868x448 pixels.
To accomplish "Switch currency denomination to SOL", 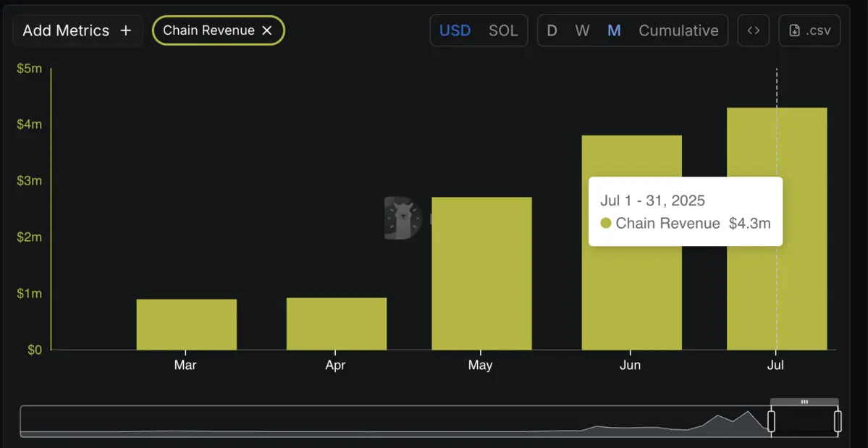I will pos(503,30).
